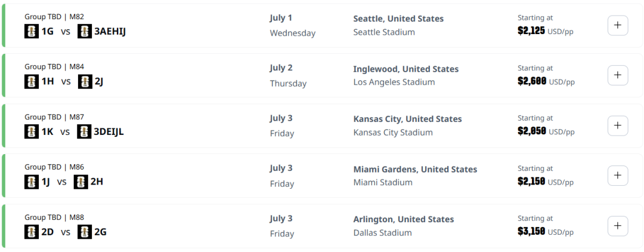This screenshot has height=252, width=644.
Task: Click the trophy icon beside 1K
Action: (32, 131)
